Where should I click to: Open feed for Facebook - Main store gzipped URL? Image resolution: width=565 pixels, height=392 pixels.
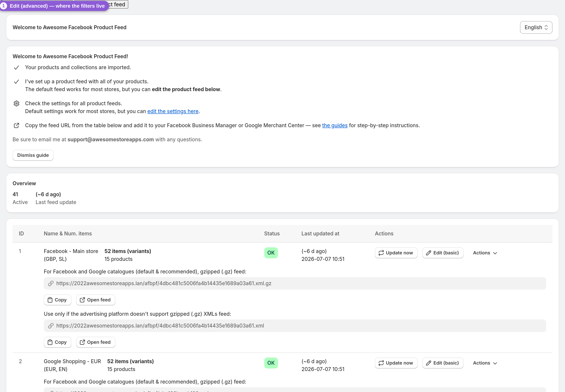point(96,300)
